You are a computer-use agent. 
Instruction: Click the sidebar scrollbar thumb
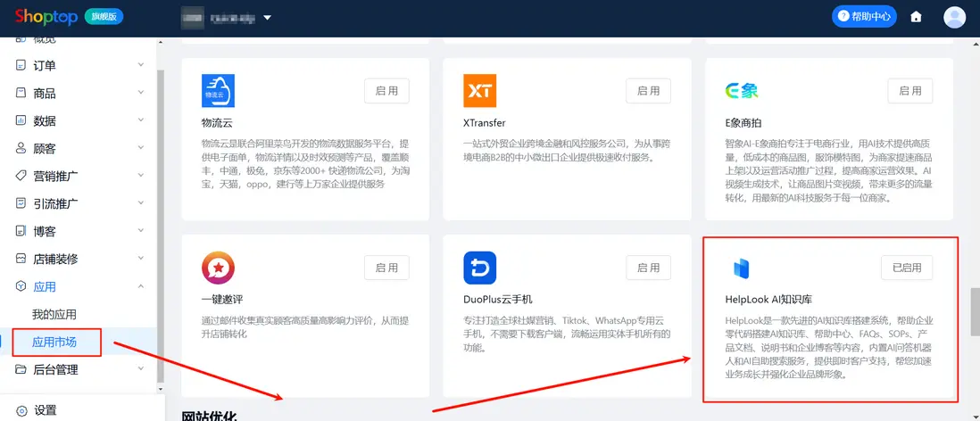click(160, 225)
